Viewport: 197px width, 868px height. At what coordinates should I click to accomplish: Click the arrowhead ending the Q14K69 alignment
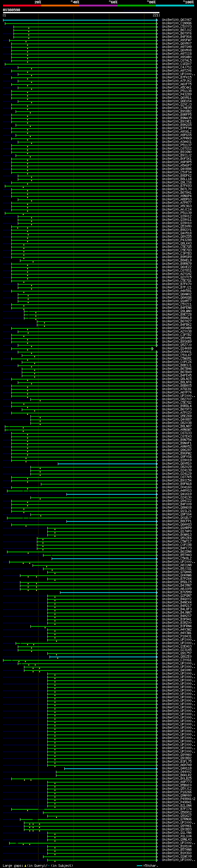pos(153,349)
